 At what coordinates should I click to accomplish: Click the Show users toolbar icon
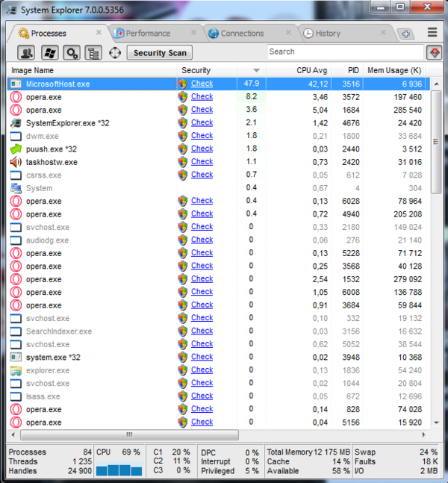[26, 53]
